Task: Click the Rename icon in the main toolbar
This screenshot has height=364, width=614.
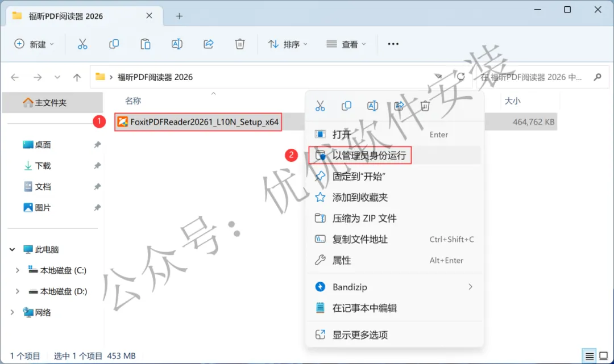Action: (177, 44)
